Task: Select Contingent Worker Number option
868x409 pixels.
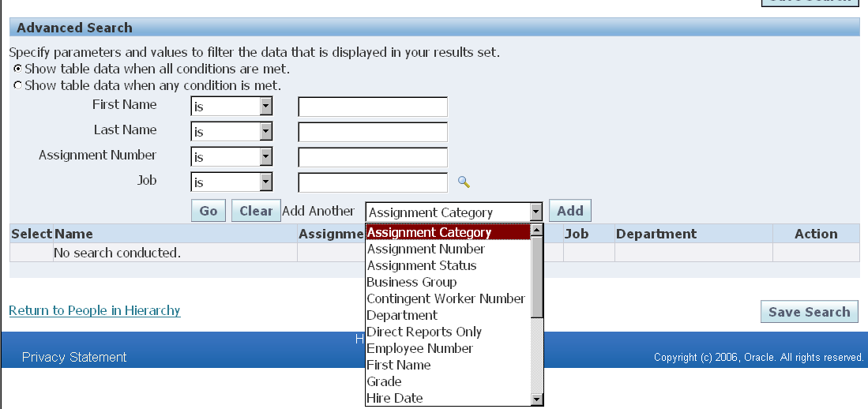Action: point(445,298)
